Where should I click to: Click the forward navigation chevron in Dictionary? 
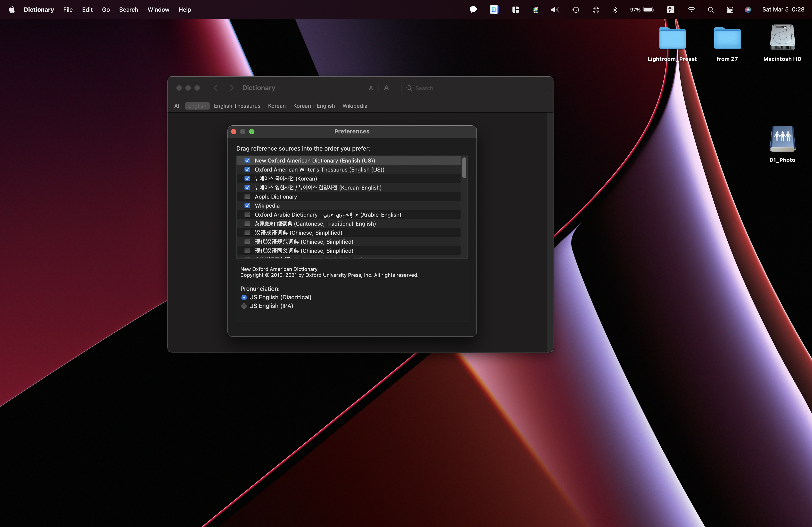click(x=231, y=88)
